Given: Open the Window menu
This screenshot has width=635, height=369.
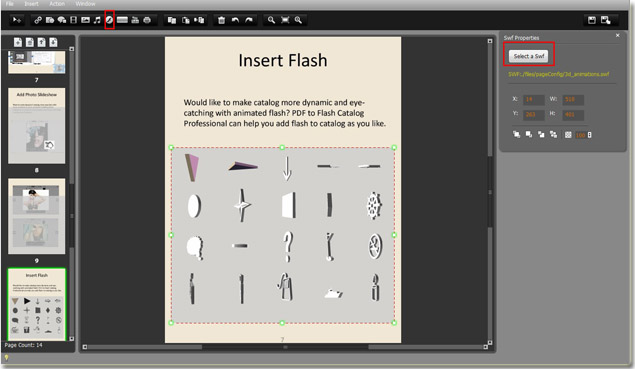Looking at the screenshot, I should (85, 4).
